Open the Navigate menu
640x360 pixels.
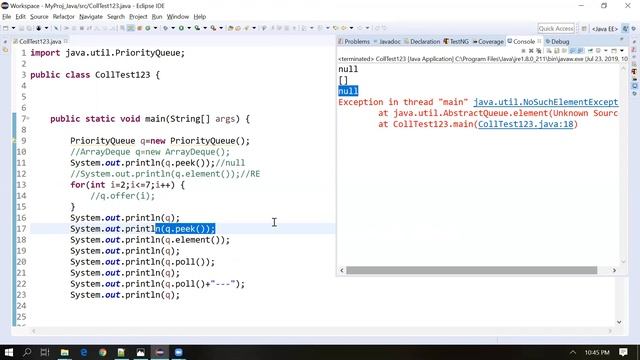(91, 17)
